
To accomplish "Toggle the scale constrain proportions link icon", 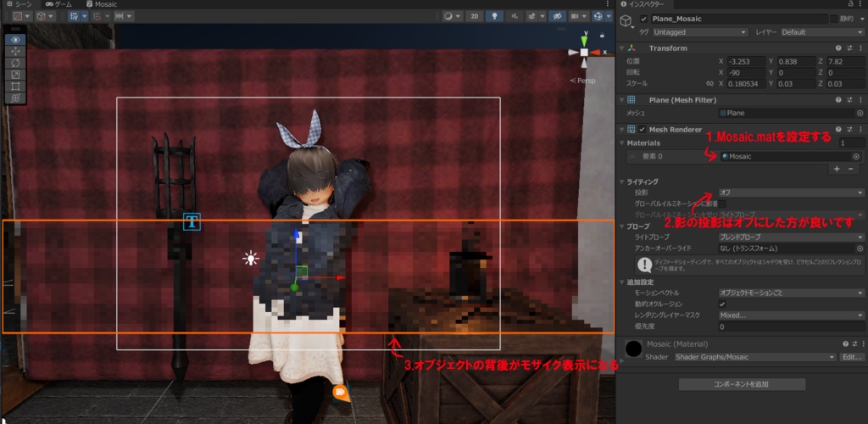I will [x=709, y=84].
